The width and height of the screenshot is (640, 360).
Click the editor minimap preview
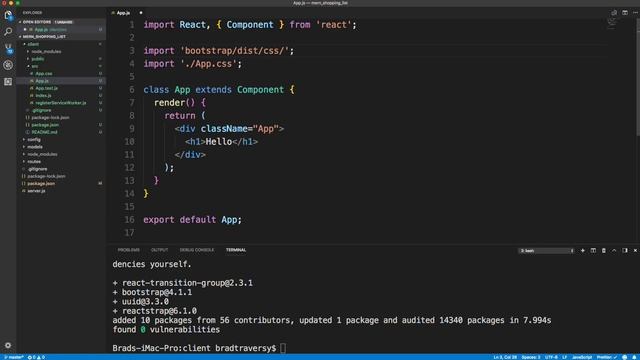(611, 24)
